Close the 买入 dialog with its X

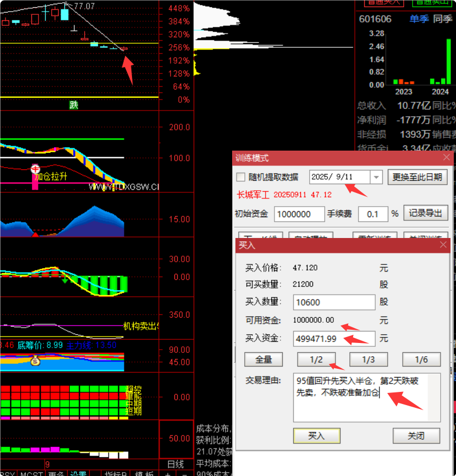[443, 245]
